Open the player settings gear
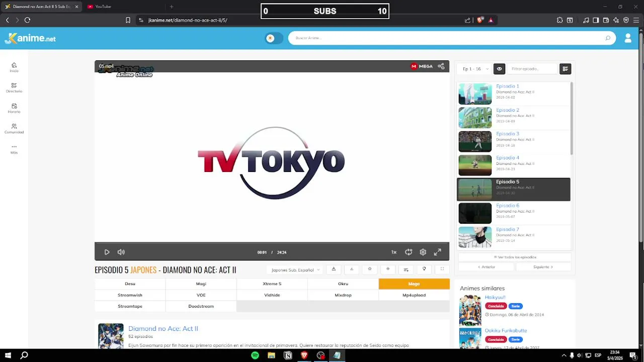This screenshot has width=644, height=362. [x=423, y=252]
